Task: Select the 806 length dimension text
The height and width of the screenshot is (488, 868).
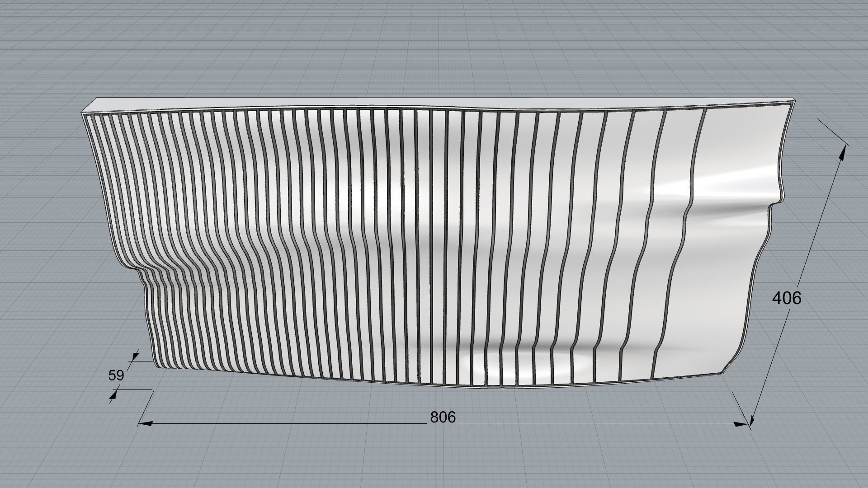Action: tap(443, 417)
